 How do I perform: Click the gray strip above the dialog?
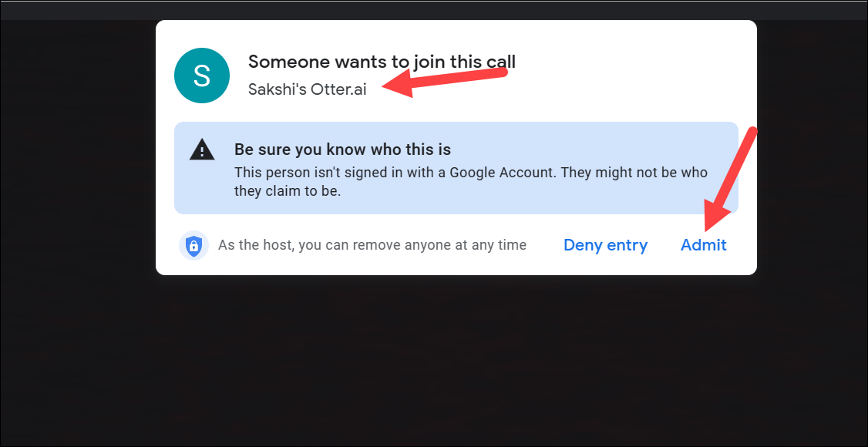(x=455, y=9)
